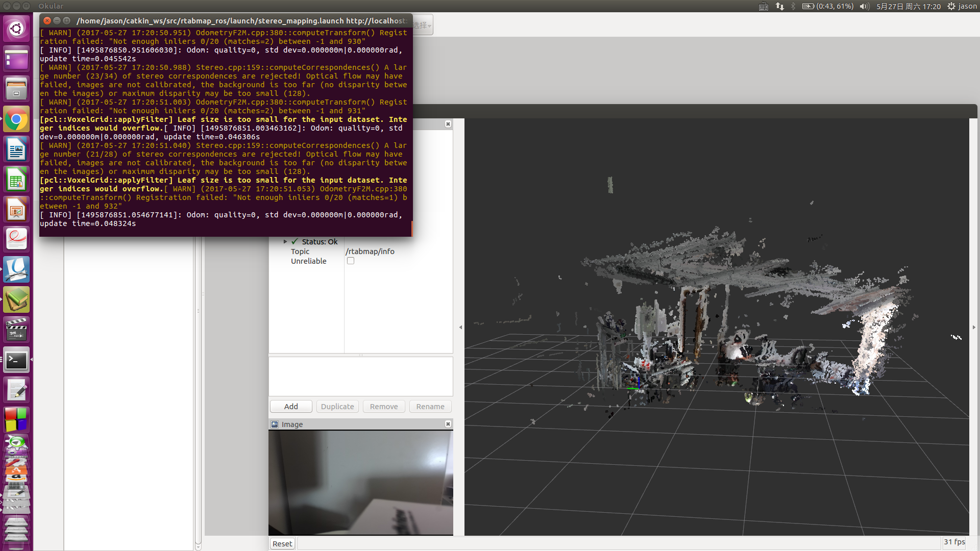Launch LibreOffice Calc from the dock

tap(16, 181)
